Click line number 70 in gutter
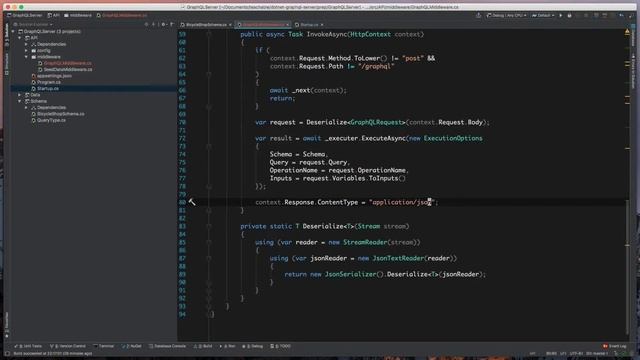The height and width of the screenshot is (360, 640). click(182, 122)
